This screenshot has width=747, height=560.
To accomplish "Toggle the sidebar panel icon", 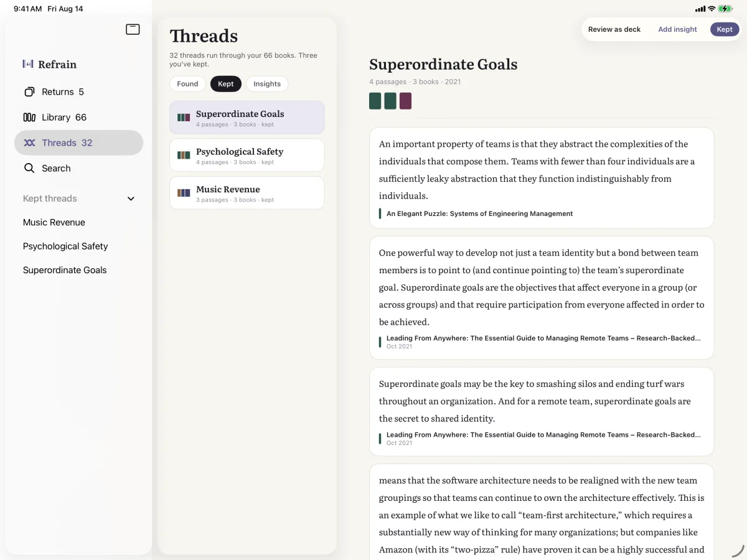I will pyautogui.click(x=133, y=29).
